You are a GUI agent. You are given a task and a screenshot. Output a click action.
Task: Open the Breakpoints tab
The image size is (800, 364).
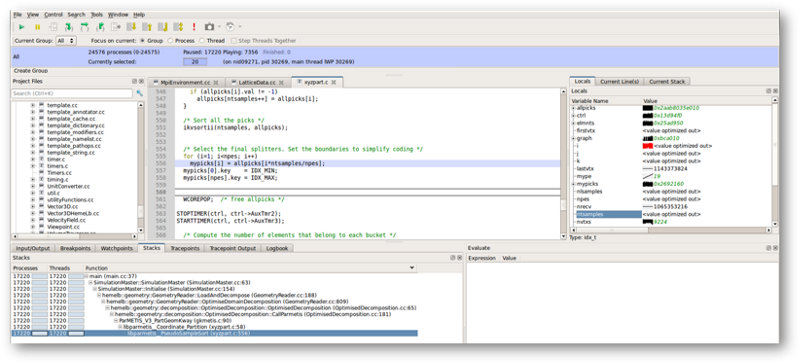[74, 248]
